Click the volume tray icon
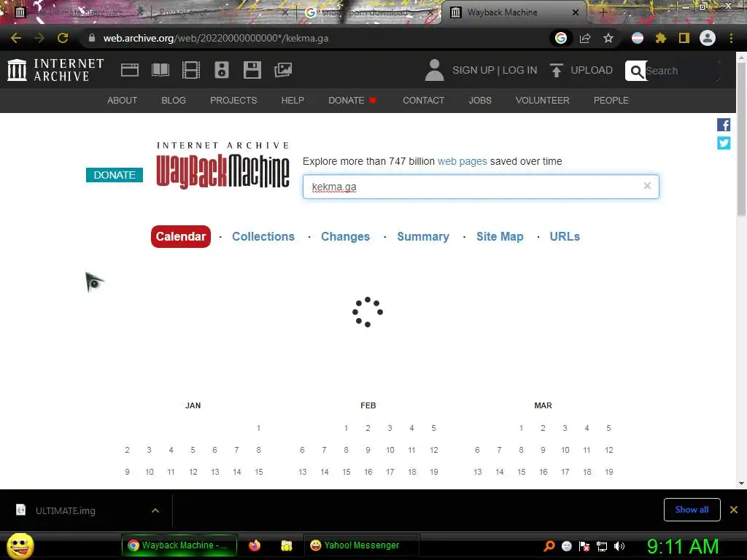The width and height of the screenshot is (747, 560). click(619, 546)
